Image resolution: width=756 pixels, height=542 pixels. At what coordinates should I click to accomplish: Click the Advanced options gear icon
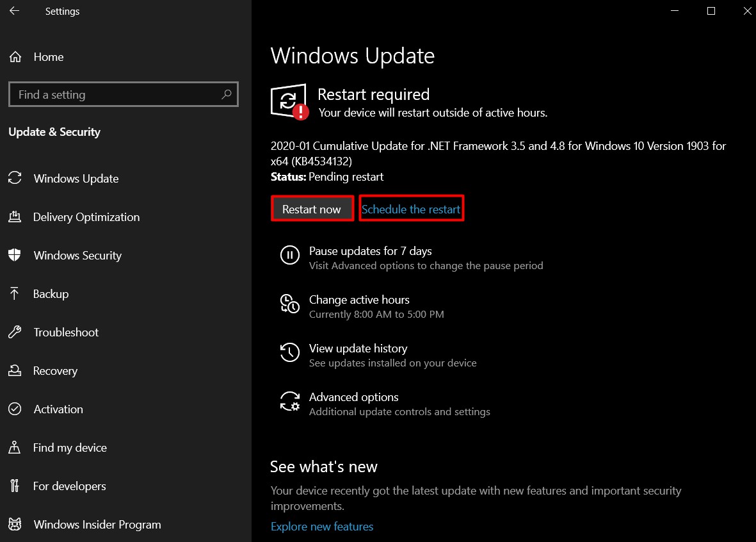point(290,401)
